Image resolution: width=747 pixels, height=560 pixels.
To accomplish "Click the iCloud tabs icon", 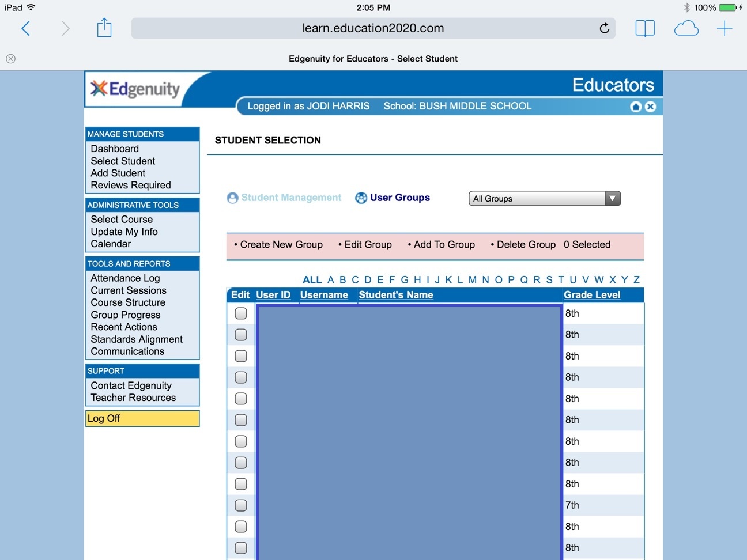I will coord(686,28).
